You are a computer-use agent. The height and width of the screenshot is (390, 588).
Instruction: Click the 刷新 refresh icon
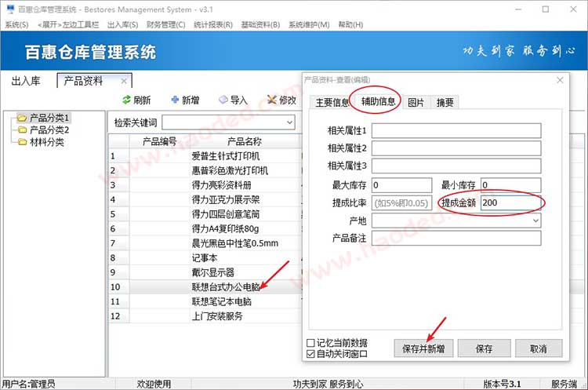click(127, 100)
